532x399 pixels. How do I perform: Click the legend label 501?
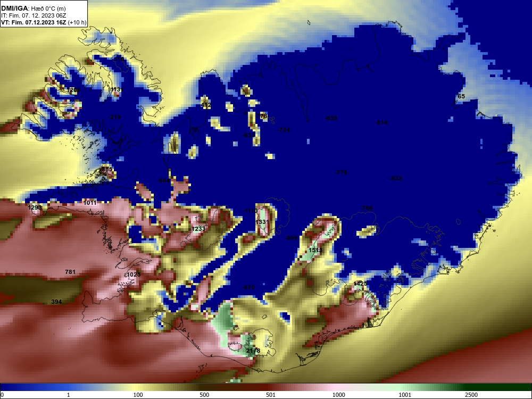click(x=271, y=395)
